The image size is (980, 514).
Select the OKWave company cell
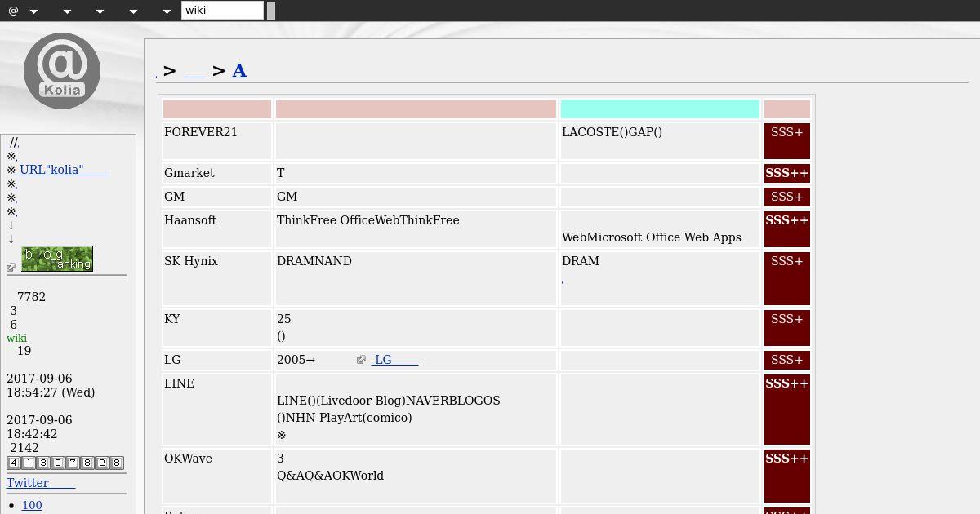click(x=217, y=476)
